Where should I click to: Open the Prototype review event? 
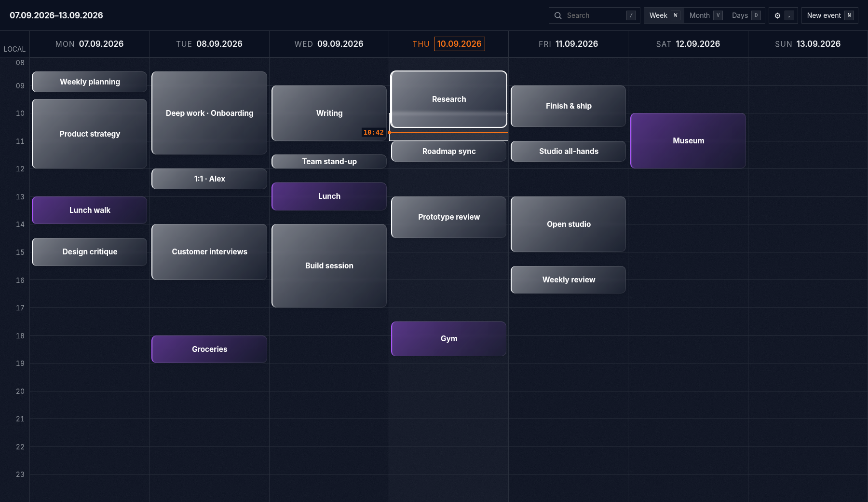coord(448,217)
